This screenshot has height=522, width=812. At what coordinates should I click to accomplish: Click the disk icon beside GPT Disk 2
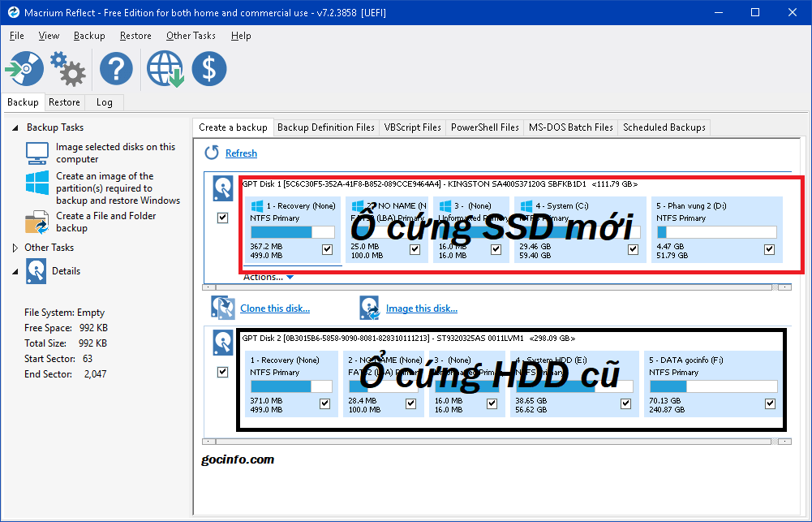pyautogui.click(x=222, y=343)
